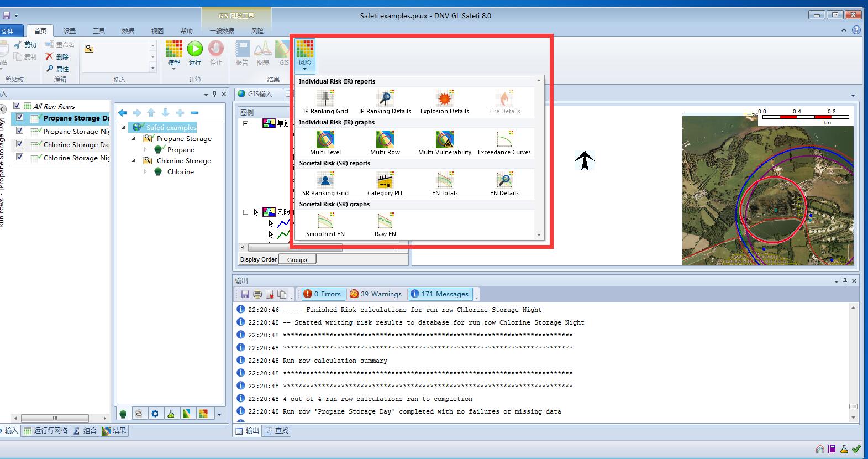Print the output log with printer icon

(x=257, y=294)
